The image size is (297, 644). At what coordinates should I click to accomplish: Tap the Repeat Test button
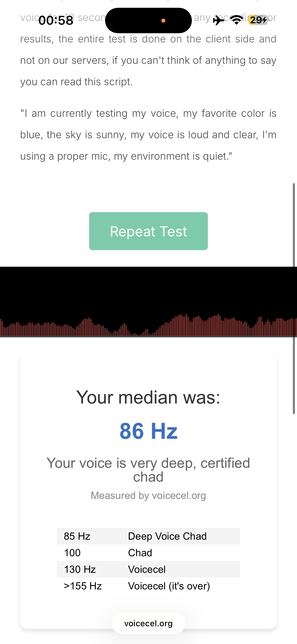coord(148,231)
